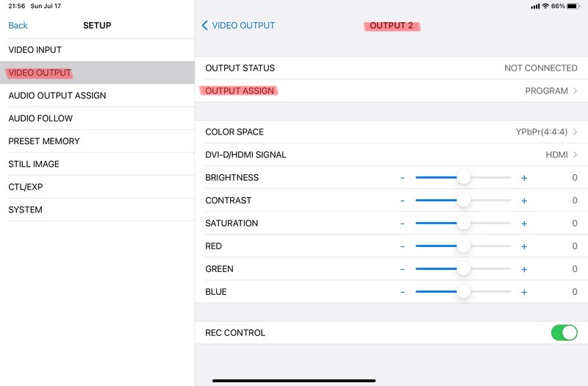Tap the OUTPUT 2 title
Image resolution: width=588 pixels, height=386 pixels.
point(392,26)
